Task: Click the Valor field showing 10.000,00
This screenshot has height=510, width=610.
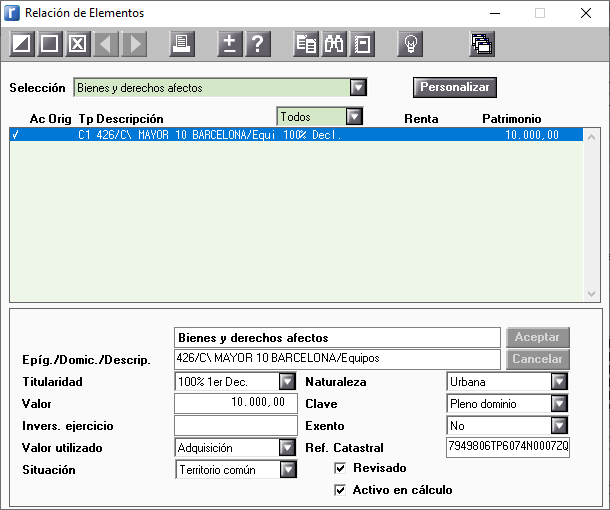Action: coord(236,403)
